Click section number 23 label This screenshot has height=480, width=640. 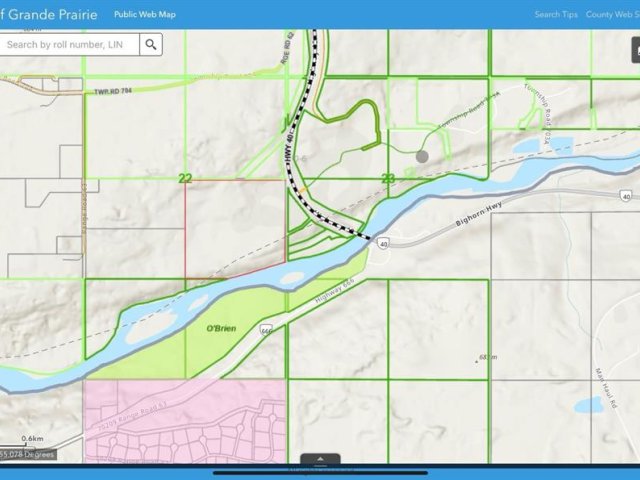coord(388,178)
